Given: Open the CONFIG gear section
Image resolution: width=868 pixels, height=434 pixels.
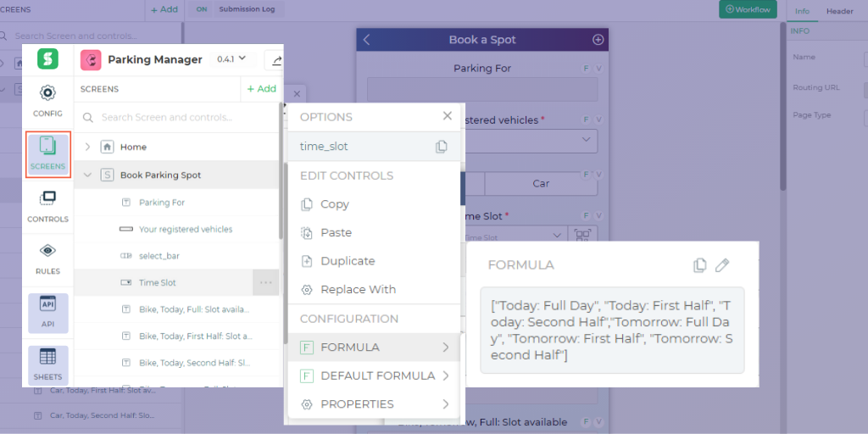Looking at the screenshot, I should [x=47, y=101].
